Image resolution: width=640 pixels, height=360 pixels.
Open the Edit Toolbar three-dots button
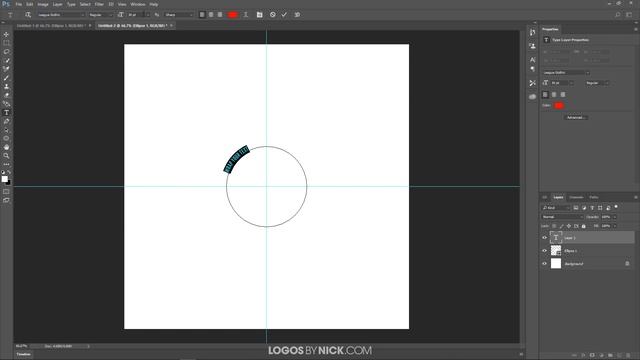6,164
